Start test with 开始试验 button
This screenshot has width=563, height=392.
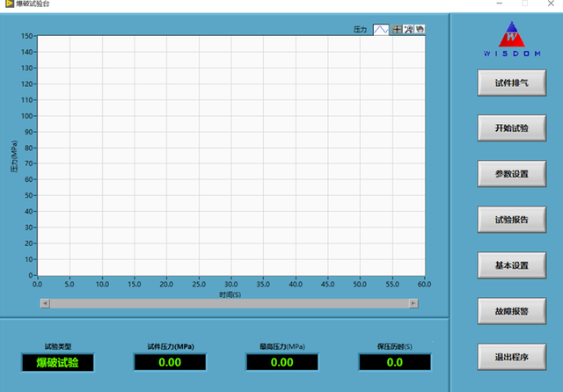(x=511, y=128)
